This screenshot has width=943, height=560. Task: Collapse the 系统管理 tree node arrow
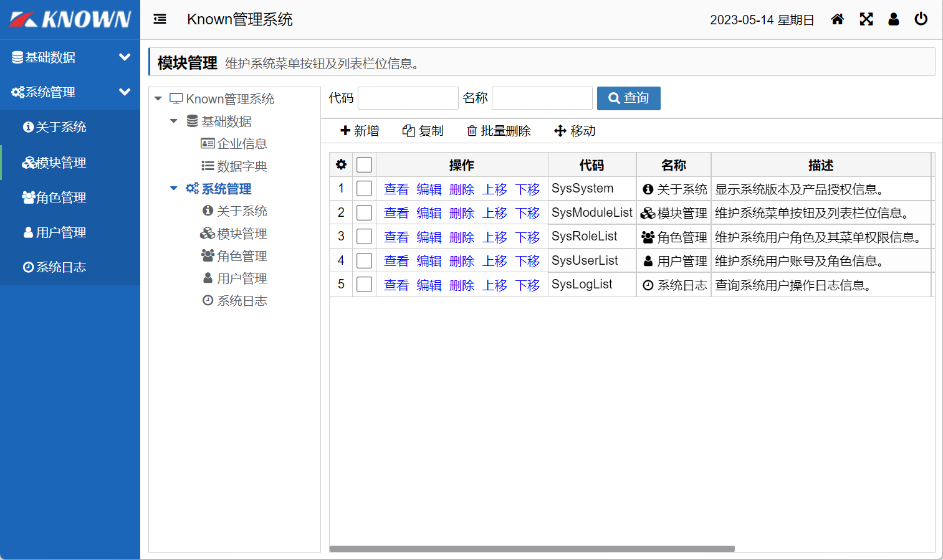coord(174,188)
